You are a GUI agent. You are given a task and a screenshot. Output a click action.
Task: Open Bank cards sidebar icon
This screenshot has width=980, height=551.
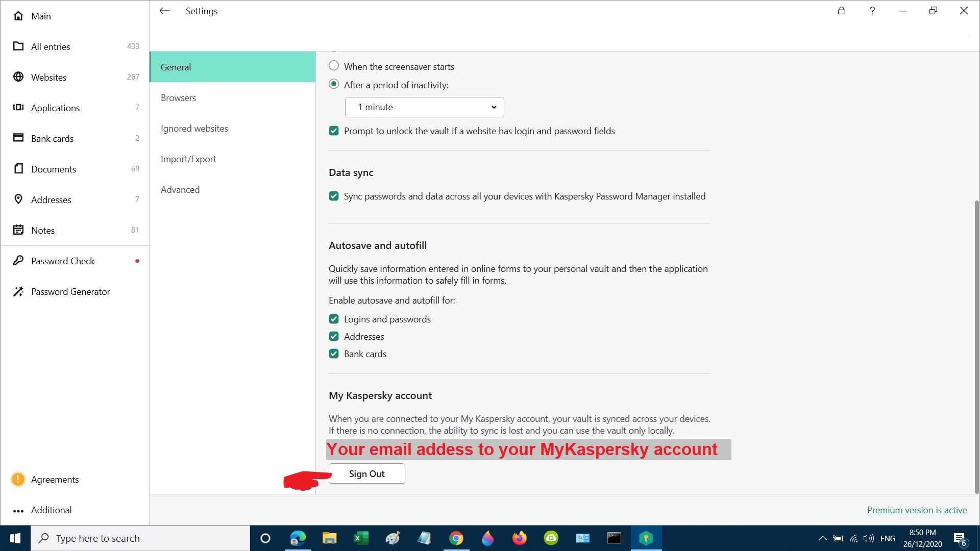[18, 138]
